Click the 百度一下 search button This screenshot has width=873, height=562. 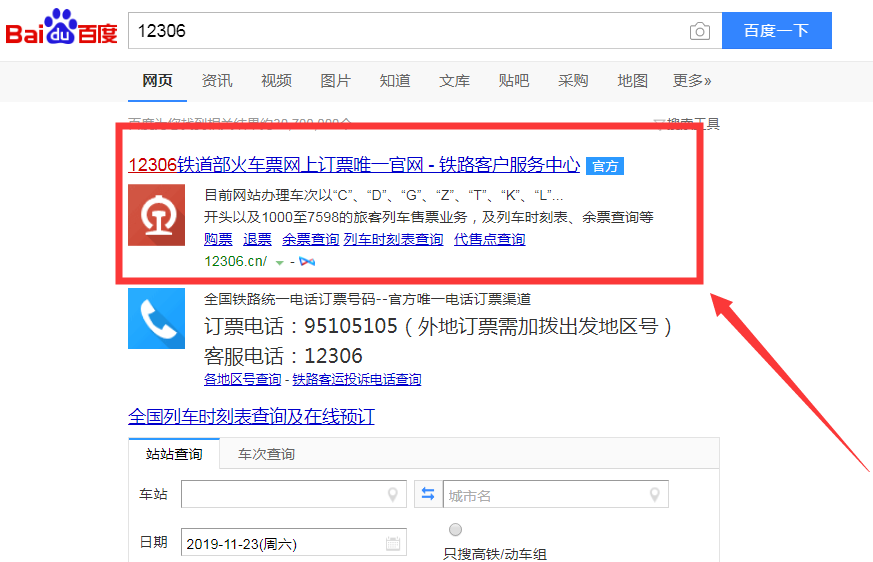pos(777,31)
